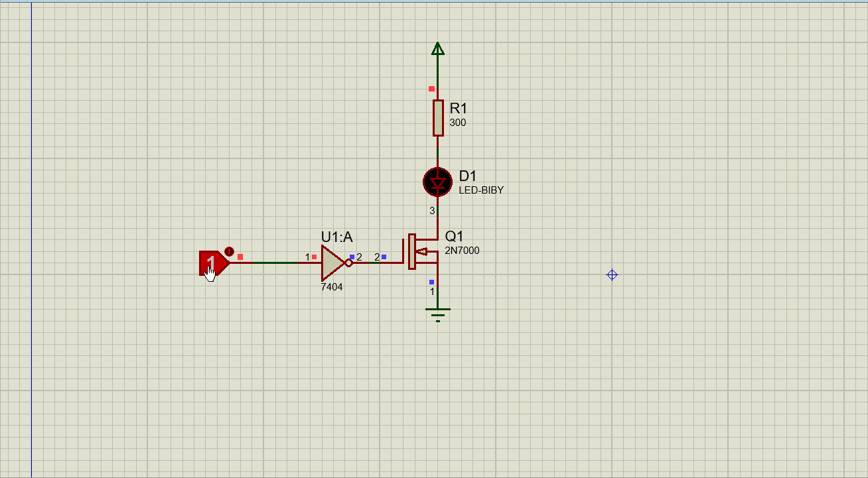Click the LED-BIBY value text

coord(481,190)
